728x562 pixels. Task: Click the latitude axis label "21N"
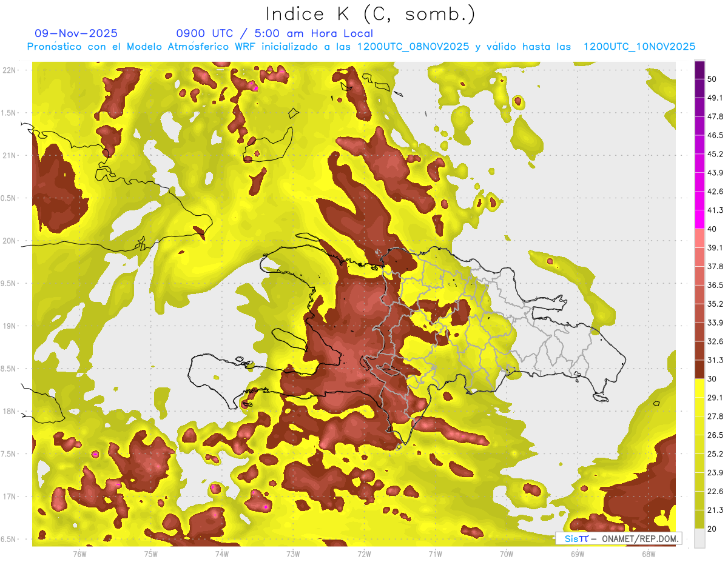pyautogui.click(x=9, y=155)
